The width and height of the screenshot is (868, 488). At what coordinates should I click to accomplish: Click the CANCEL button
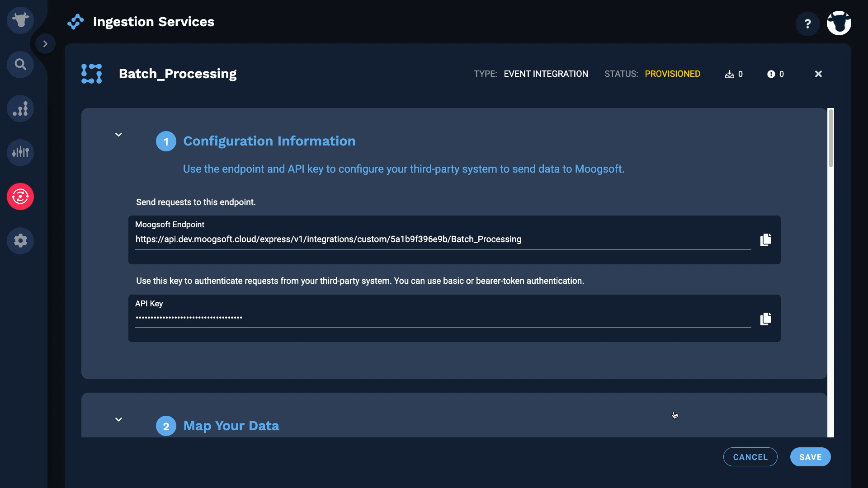750,457
